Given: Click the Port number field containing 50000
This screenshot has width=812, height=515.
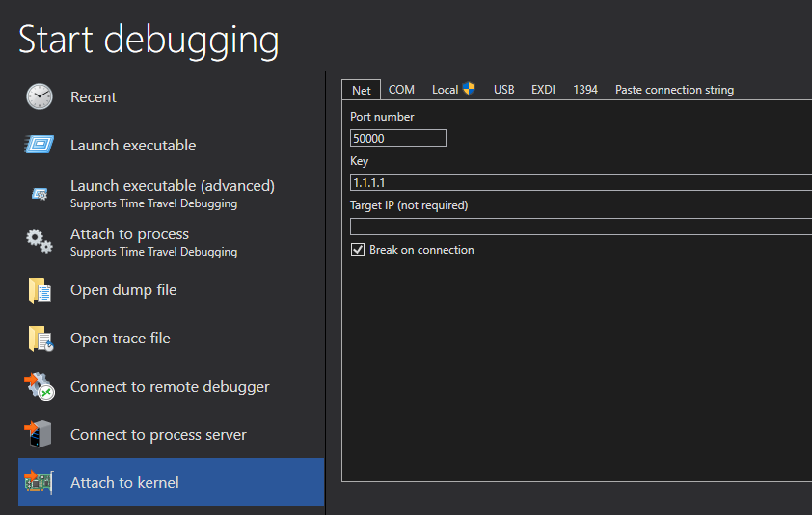Looking at the screenshot, I should [397, 138].
